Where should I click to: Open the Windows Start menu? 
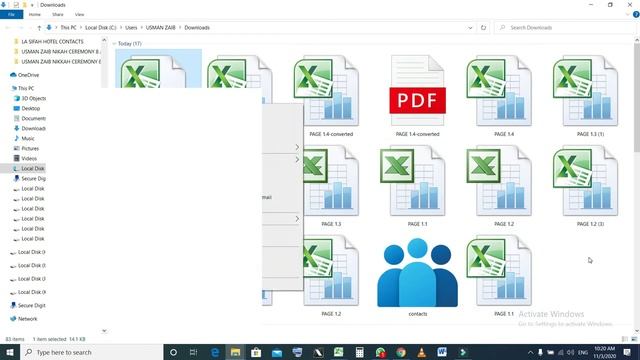pyautogui.click(x=10, y=352)
